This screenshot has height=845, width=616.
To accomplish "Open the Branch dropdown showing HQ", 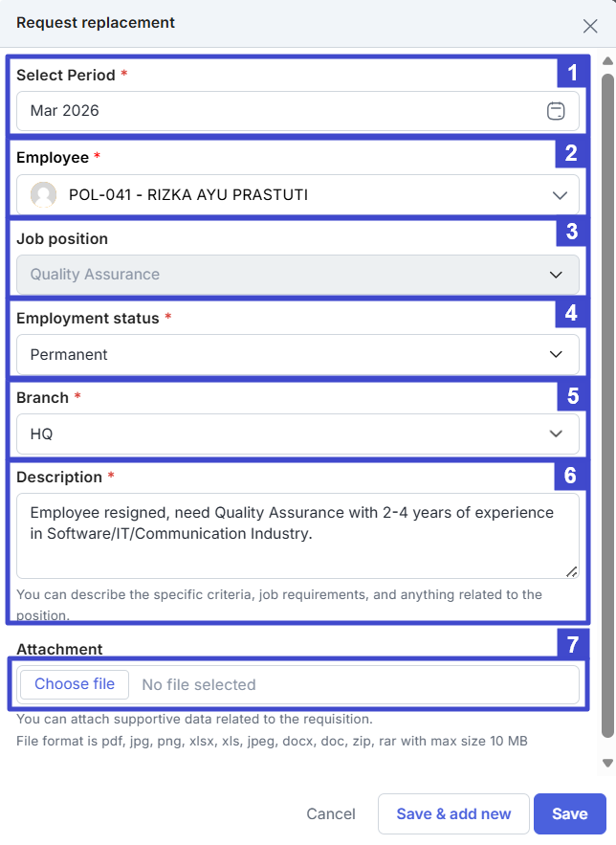I will [297, 434].
